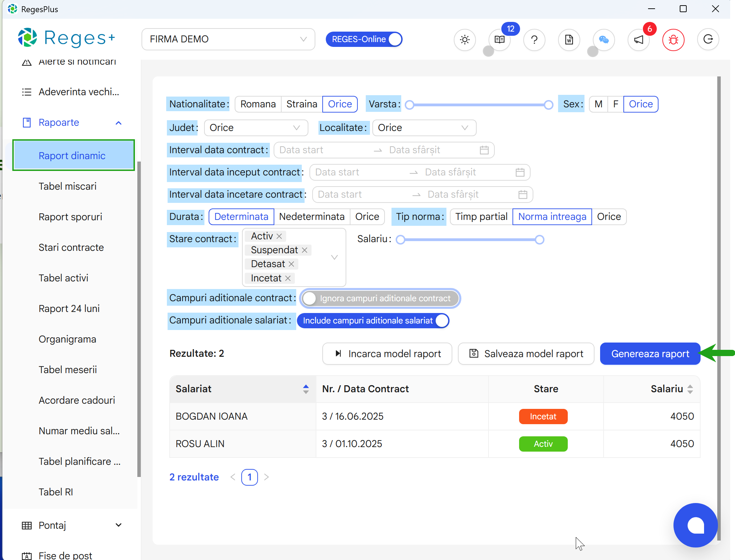735x560 pixels.
Task: Open the Tabel miscari report
Action: (67, 186)
